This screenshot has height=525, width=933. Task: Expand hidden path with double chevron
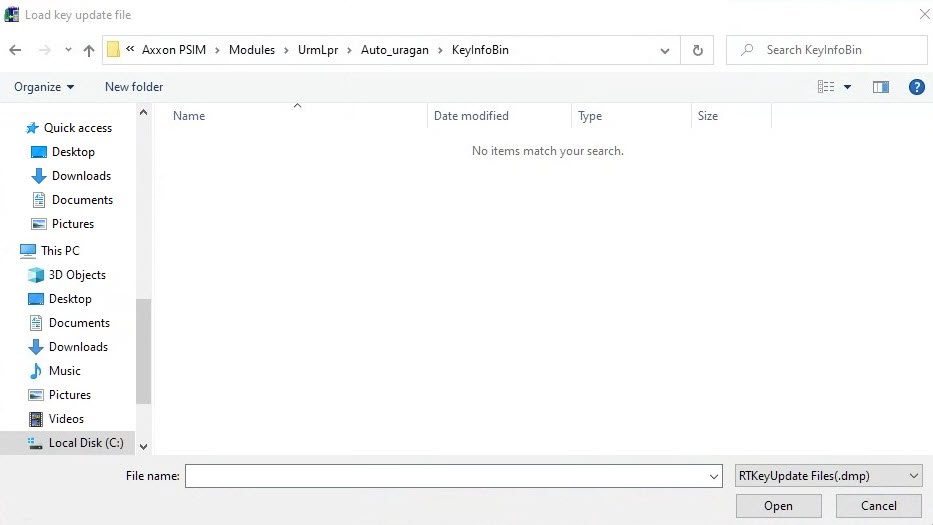(x=130, y=49)
